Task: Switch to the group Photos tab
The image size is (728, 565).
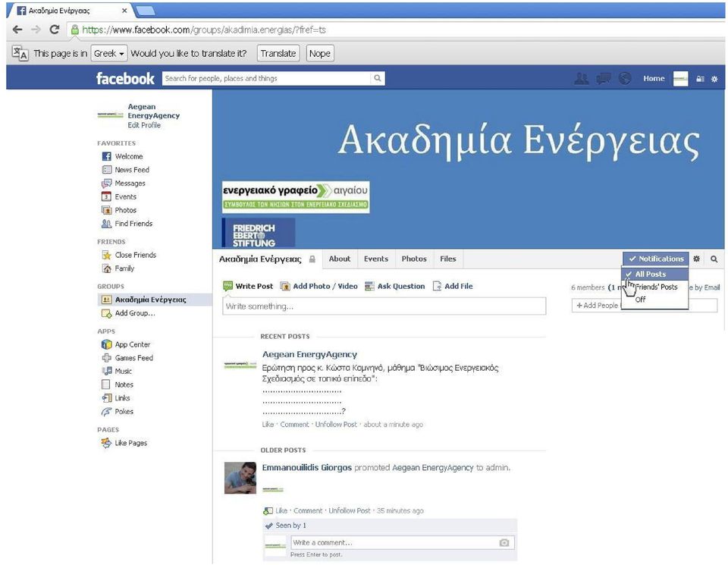Action: [414, 259]
